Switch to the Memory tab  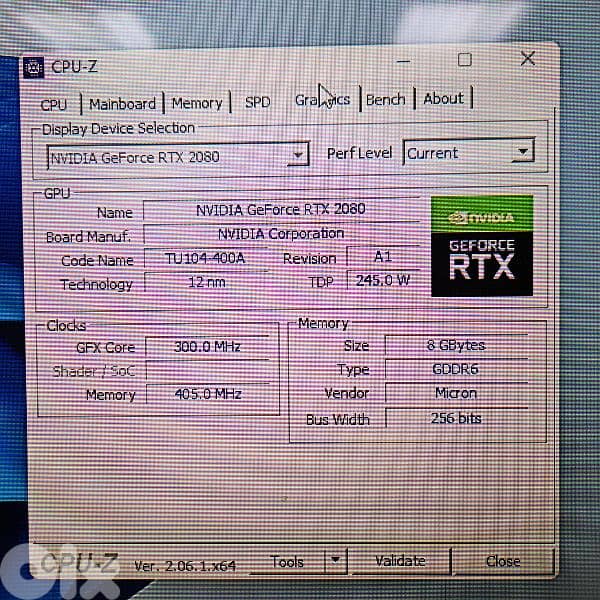197,103
